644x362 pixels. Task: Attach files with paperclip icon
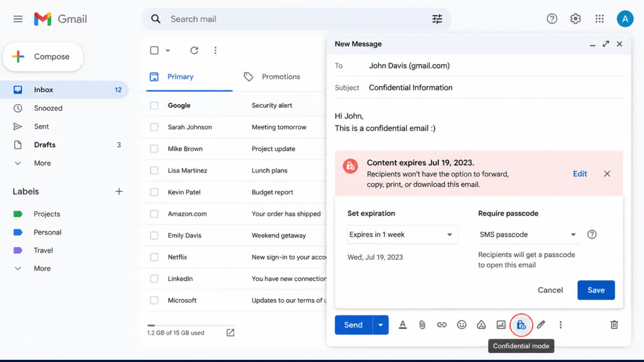click(x=422, y=325)
